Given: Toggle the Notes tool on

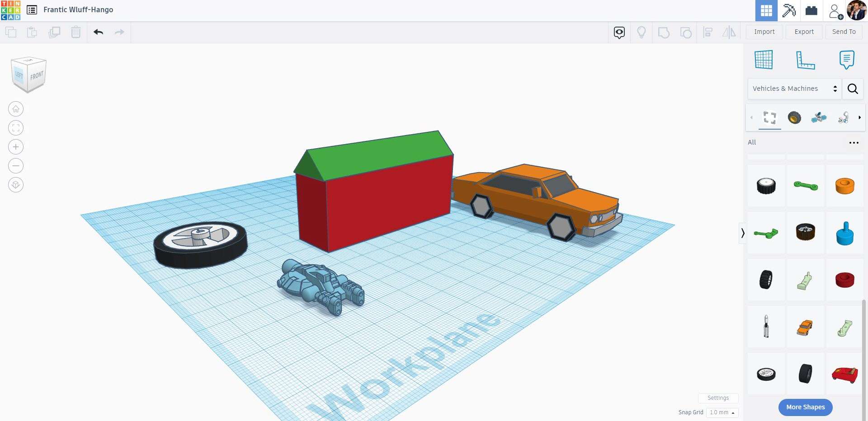Looking at the screenshot, I should pyautogui.click(x=847, y=59).
